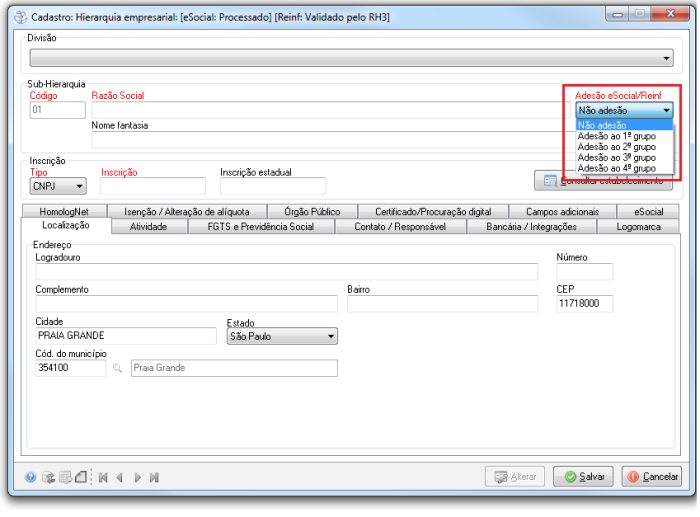Click the first record navigation arrow
Image resolution: width=700 pixels, height=517 pixels.
click(x=102, y=478)
